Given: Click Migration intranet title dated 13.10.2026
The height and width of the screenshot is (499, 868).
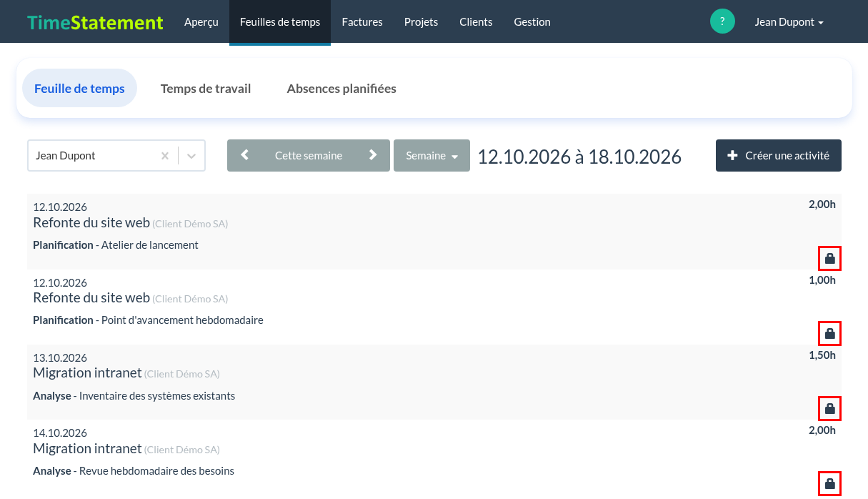Looking at the screenshot, I should 87,372.
